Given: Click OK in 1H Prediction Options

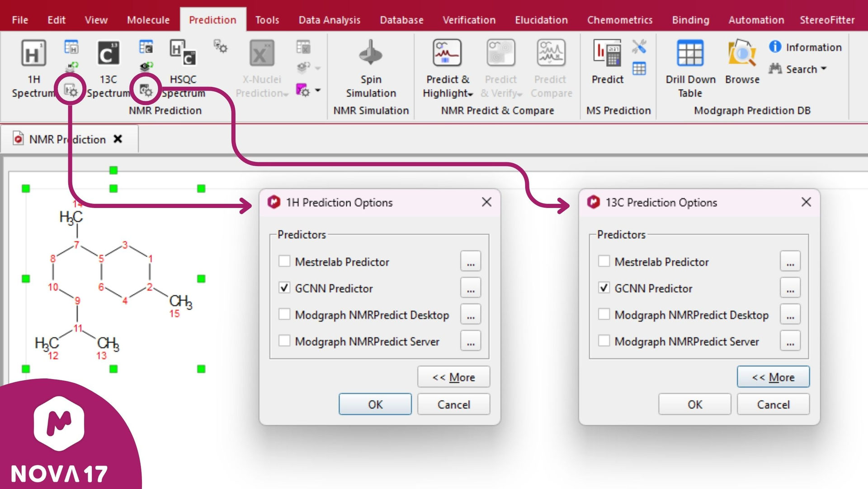Looking at the screenshot, I should (375, 404).
